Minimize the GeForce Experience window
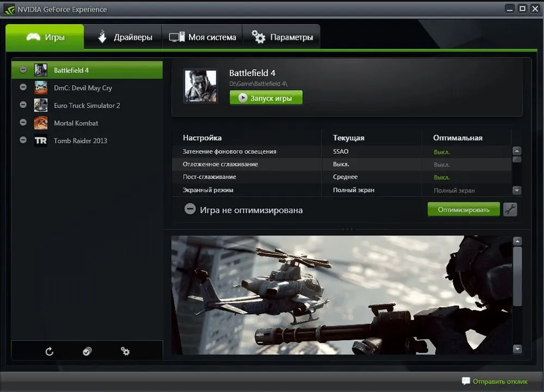 [510, 9]
